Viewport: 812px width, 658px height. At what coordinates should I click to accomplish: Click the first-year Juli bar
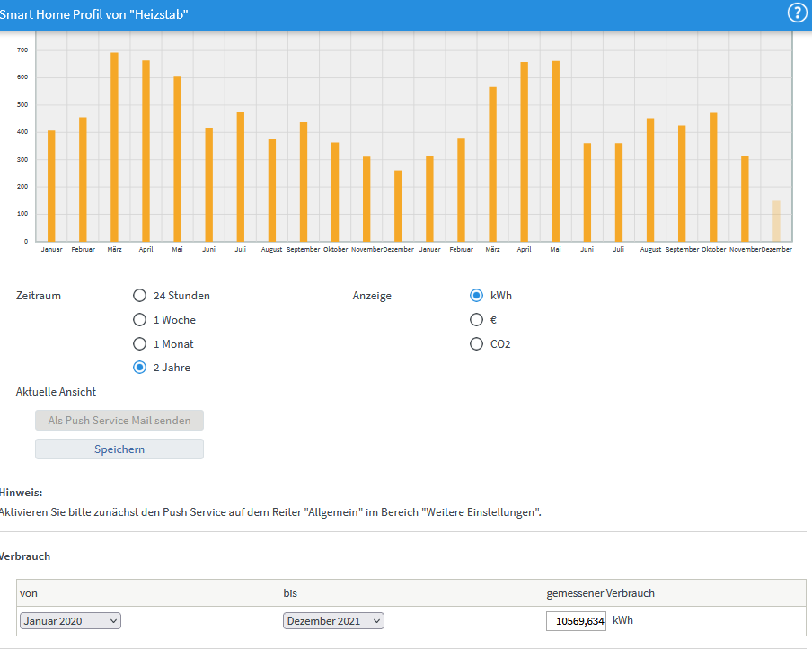click(x=241, y=177)
